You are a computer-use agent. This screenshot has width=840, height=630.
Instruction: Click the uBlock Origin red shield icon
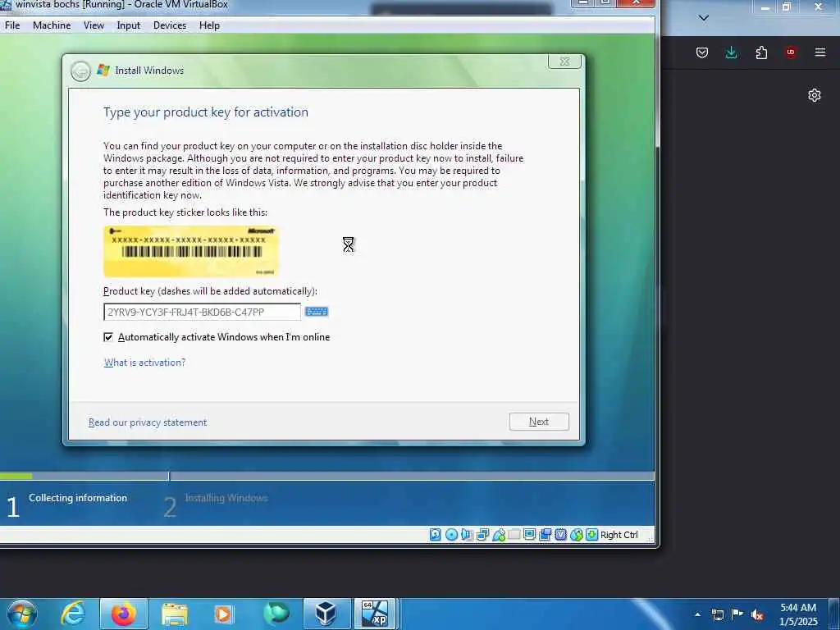pos(791,52)
